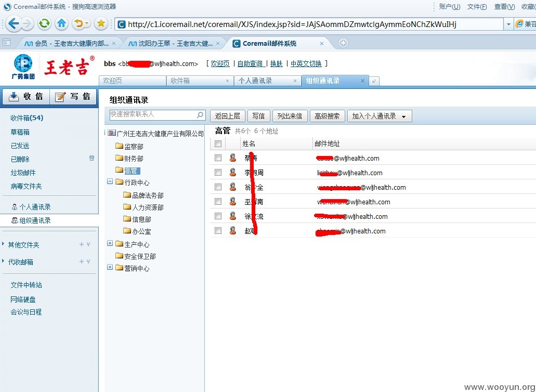Click contact avatar icon for 巫海南 row

pyautogui.click(x=233, y=201)
